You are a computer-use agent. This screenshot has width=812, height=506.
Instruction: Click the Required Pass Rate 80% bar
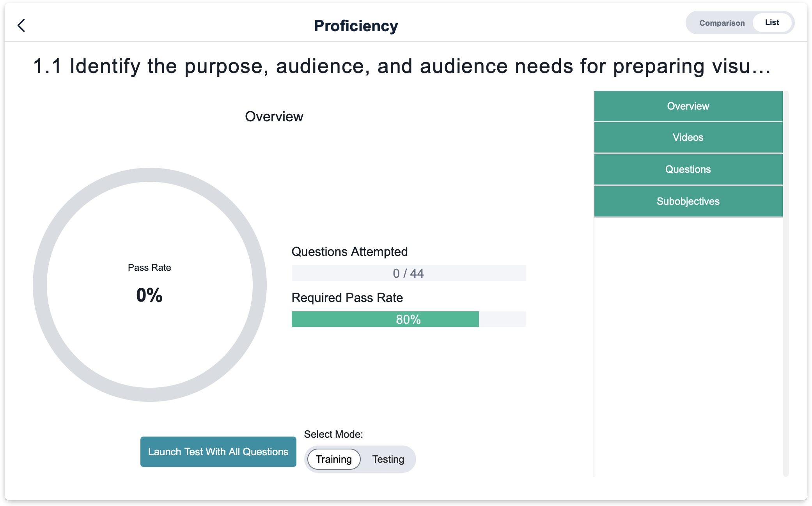point(408,319)
